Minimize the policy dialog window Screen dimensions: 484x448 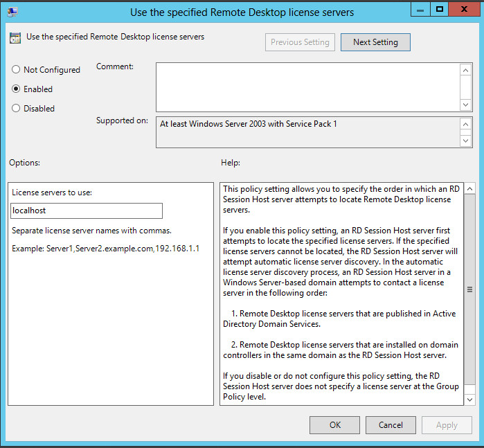click(420, 10)
